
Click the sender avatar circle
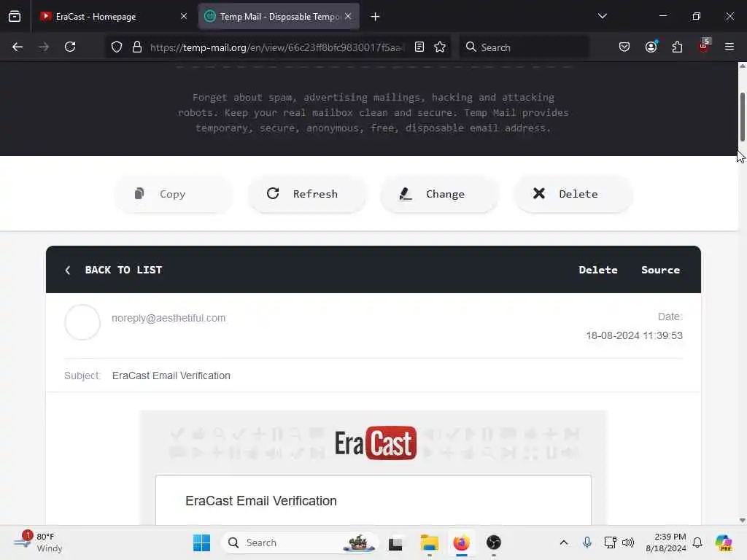(82, 322)
